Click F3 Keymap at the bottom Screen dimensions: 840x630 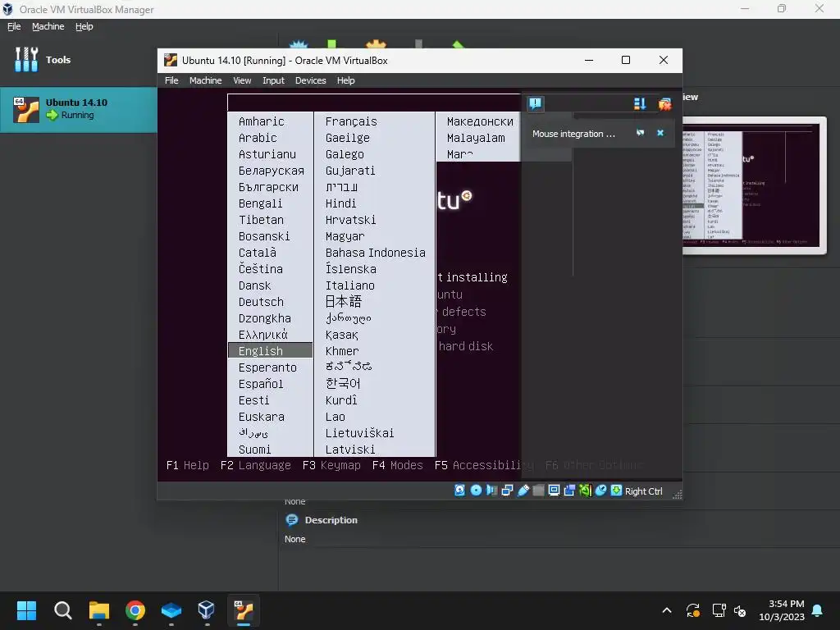pos(331,465)
